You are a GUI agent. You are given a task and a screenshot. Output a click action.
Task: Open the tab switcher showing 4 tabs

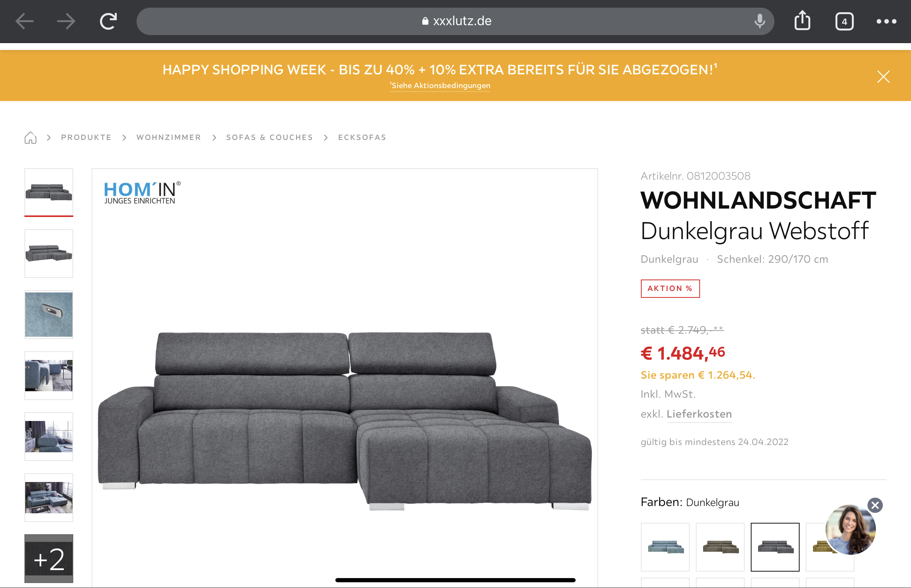pos(844,22)
